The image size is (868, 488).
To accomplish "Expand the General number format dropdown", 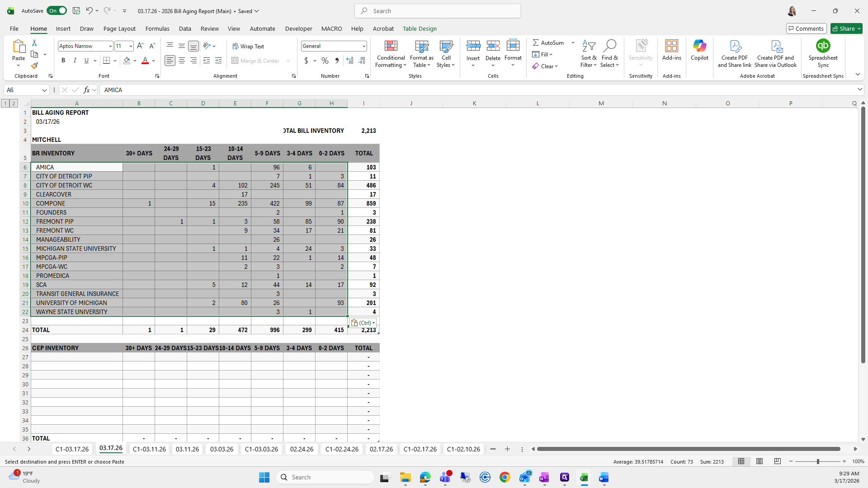I will pos(363,46).
